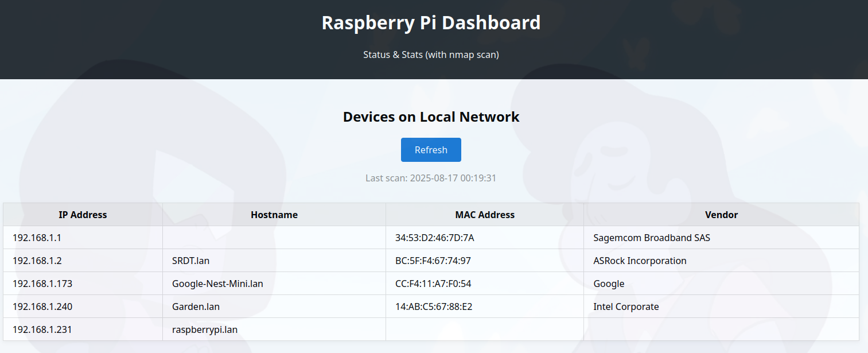Click MAC address CC:F4:11:A7:F0:54
The width and height of the screenshot is (868, 353).
433,284
